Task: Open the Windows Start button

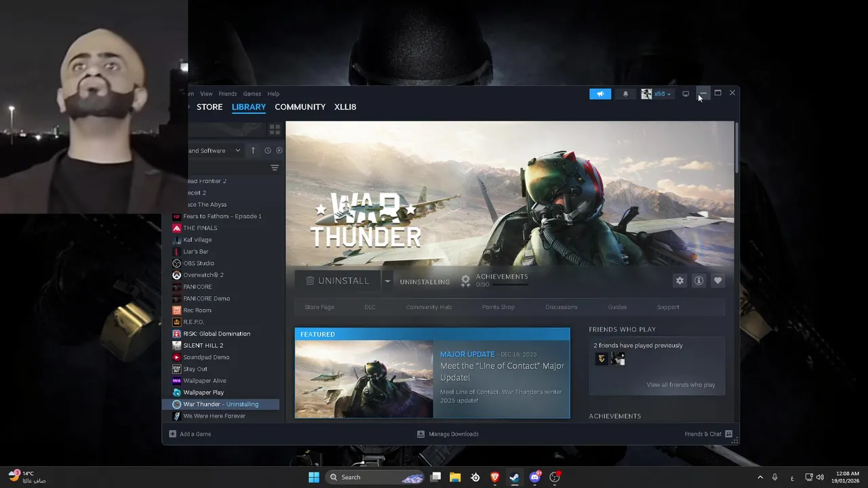Action: (x=314, y=477)
